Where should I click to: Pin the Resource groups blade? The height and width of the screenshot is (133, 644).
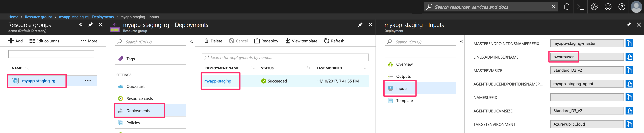point(90,25)
